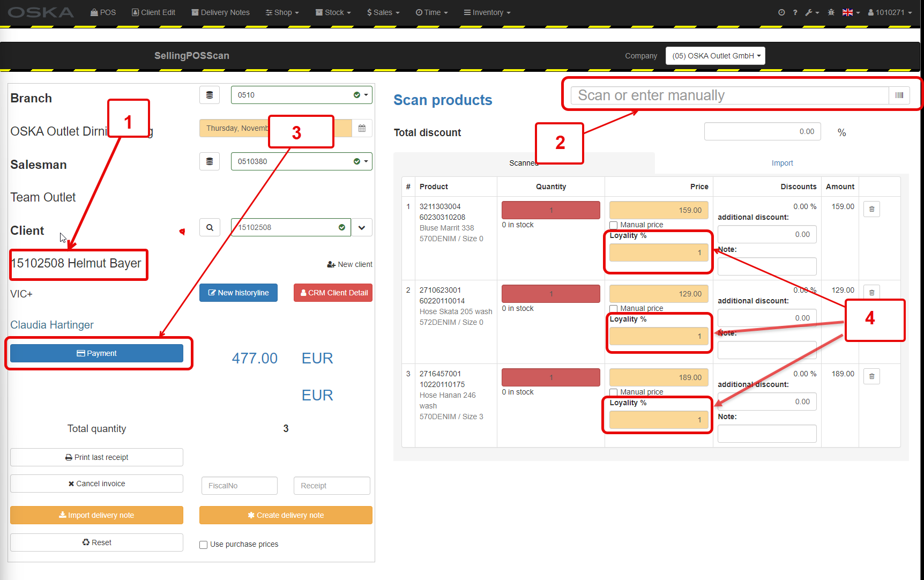Click quantity field for product 2710623001
The image size is (924, 580).
[551, 294]
